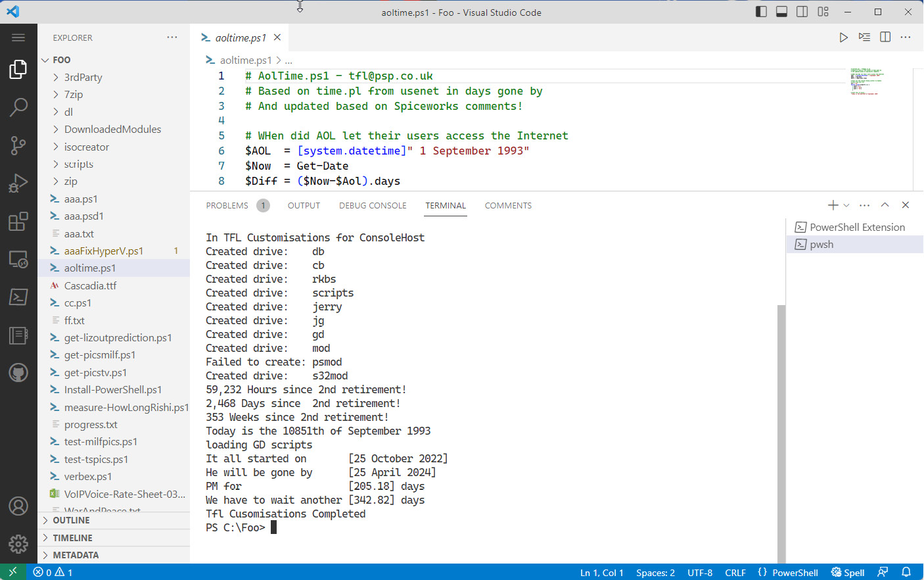Open terminal panel ellipsis actions menu
The image size is (924, 580).
tap(865, 205)
